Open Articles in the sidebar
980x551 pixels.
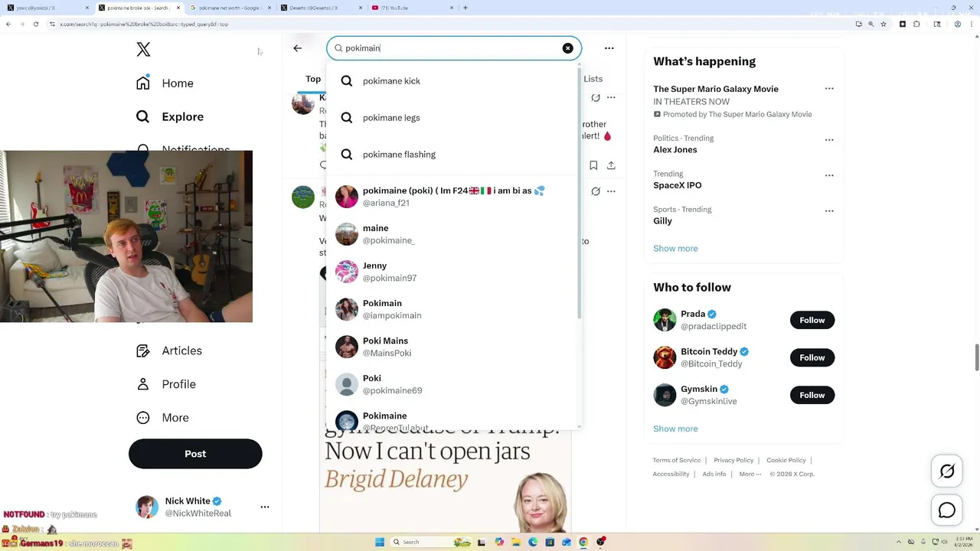click(x=169, y=350)
